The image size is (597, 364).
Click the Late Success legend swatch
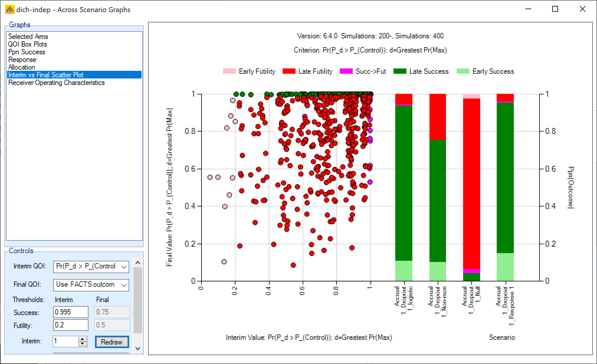tap(400, 71)
